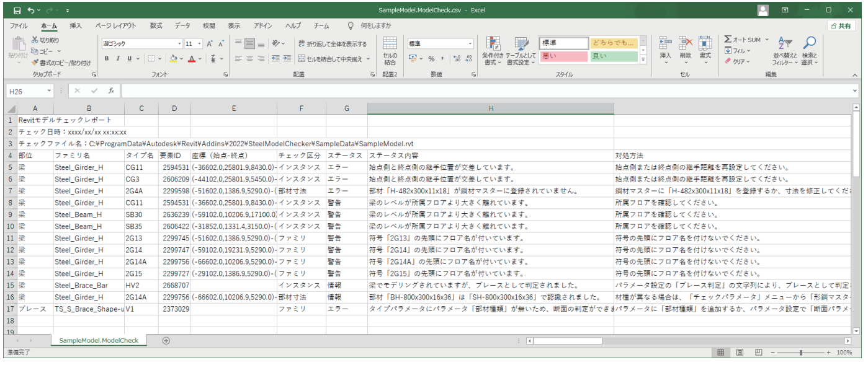Add a new sheet with plus button
The height and width of the screenshot is (365, 868).
point(166,340)
